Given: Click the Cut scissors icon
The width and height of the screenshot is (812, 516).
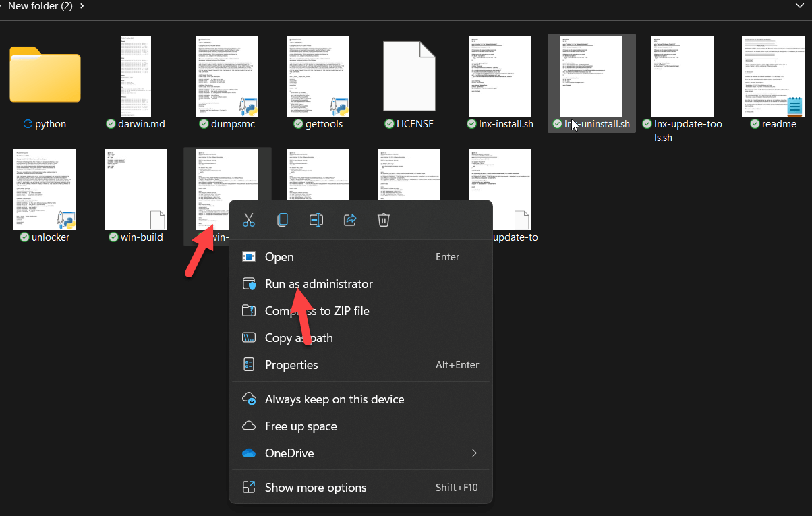Looking at the screenshot, I should [x=249, y=220].
